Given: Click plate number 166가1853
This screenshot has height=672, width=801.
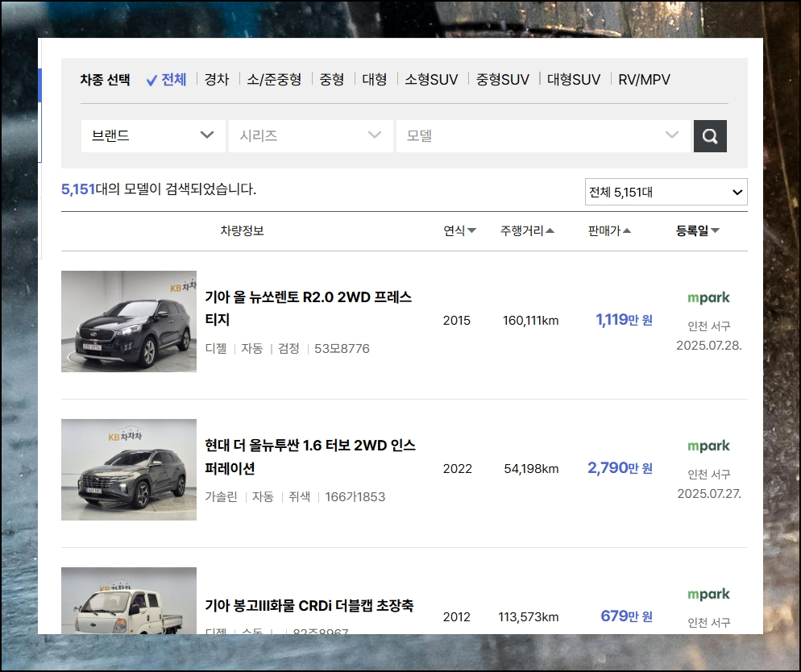Looking at the screenshot, I should [x=355, y=497].
